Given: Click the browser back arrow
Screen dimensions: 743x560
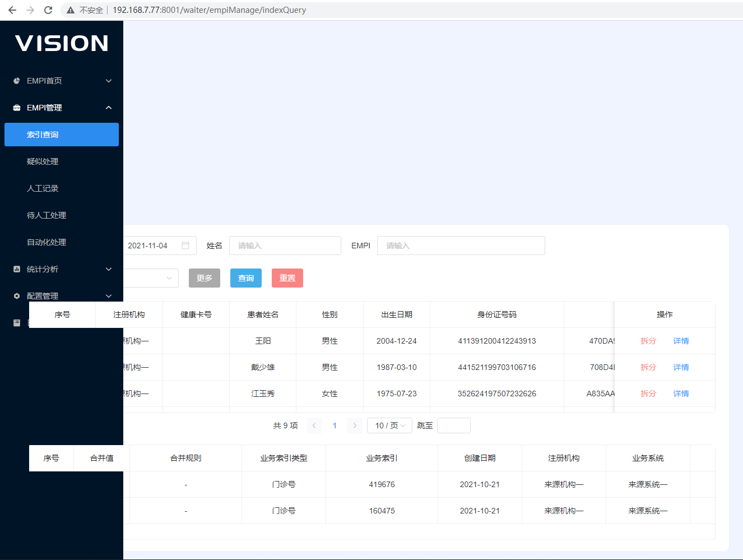Looking at the screenshot, I should point(12,10).
